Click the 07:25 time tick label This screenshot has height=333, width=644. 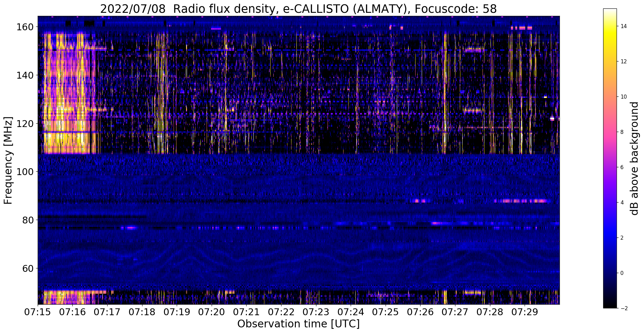coord(386,312)
